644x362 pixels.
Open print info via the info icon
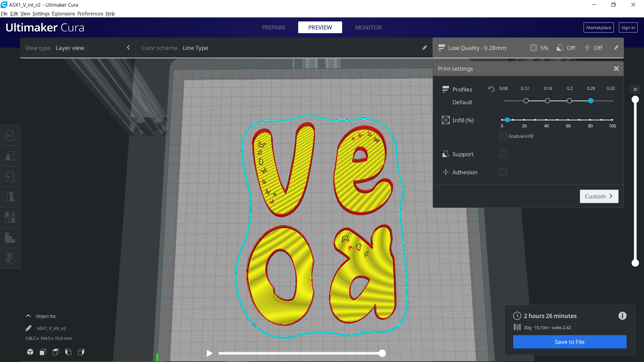tap(622, 316)
